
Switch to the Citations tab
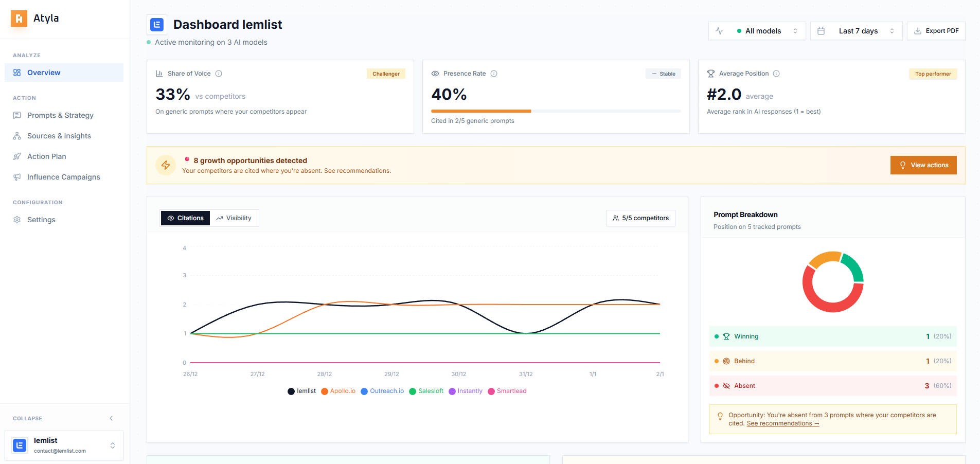click(185, 218)
